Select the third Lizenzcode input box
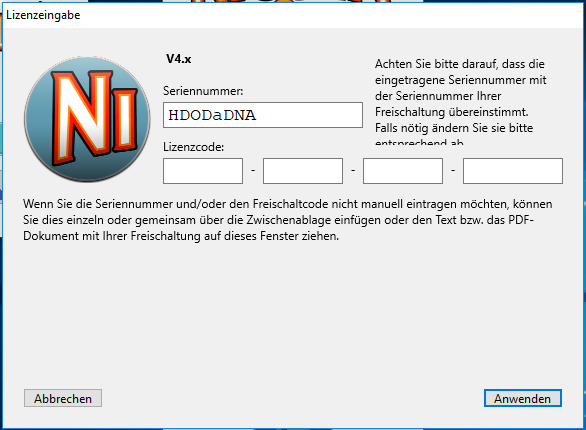This screenshot has height=430, width=586. click(x=403, y=171)
